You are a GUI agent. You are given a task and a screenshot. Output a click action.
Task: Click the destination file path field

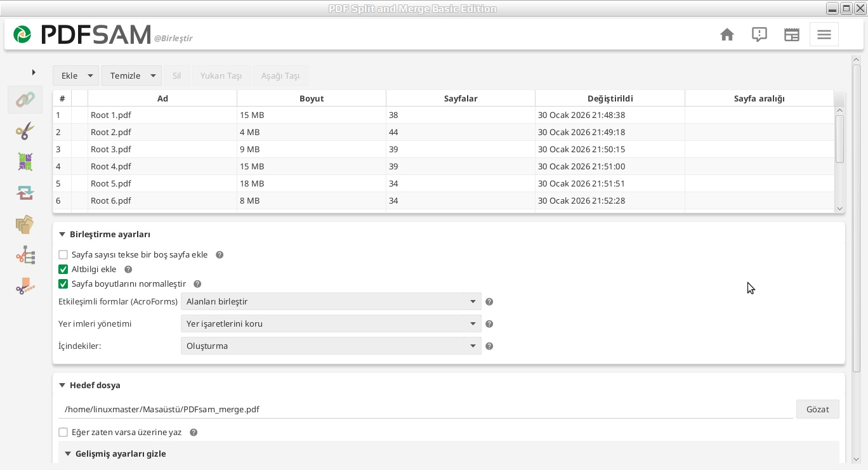click(426, 409)
